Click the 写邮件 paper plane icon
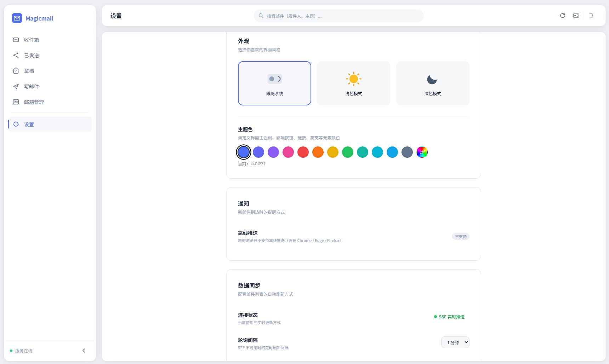The height and width of the screenshot is (364, 609). pos(16,86)
